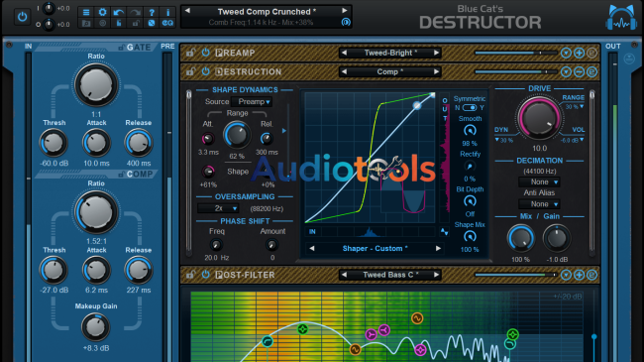Go to the next main preset
644x362 pixels.
tap(345, 11)
